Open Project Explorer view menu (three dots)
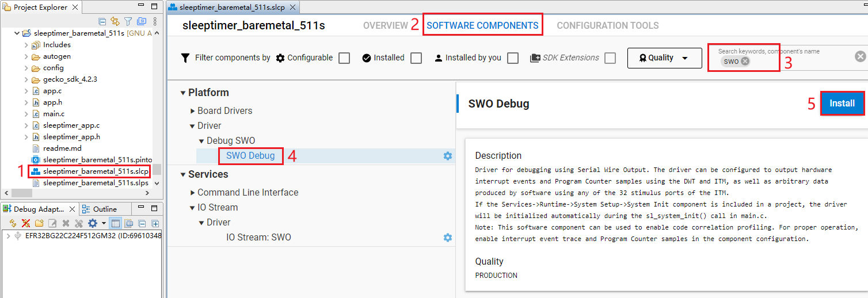The width and height of the screenshot is (868, 298). tap(155, 22)
